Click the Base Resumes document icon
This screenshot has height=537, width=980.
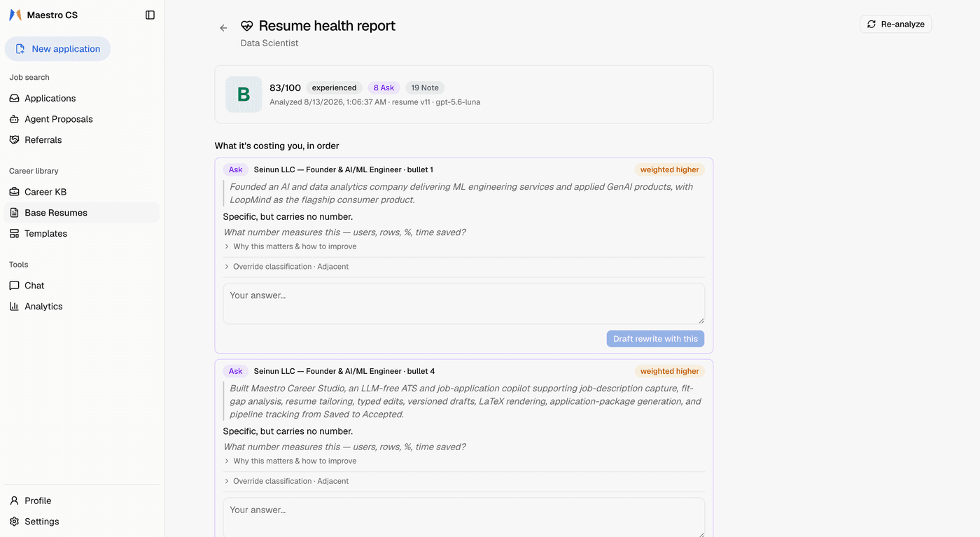click(x=14, y=213)
